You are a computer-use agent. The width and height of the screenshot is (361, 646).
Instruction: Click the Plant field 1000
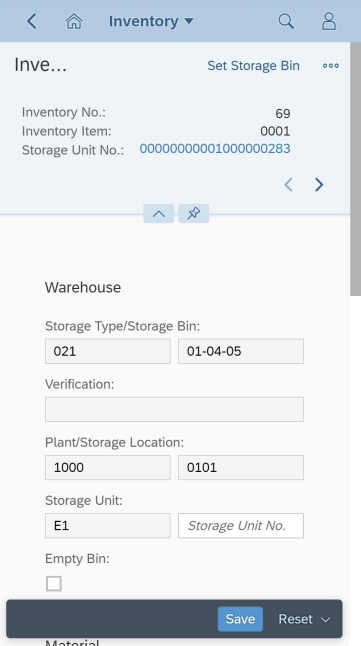pos(108,468)
